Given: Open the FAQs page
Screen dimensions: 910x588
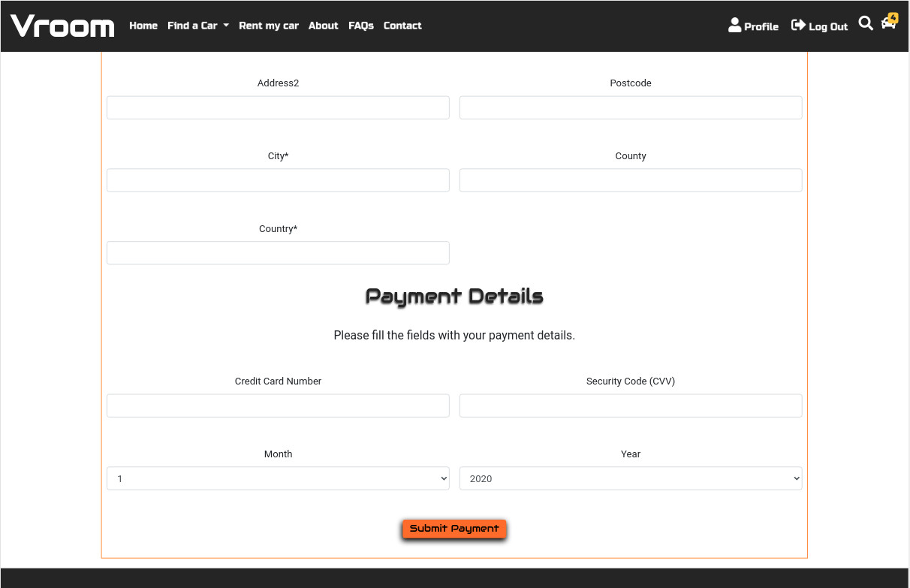Looking at the screenshot, I should coord(361,26).
